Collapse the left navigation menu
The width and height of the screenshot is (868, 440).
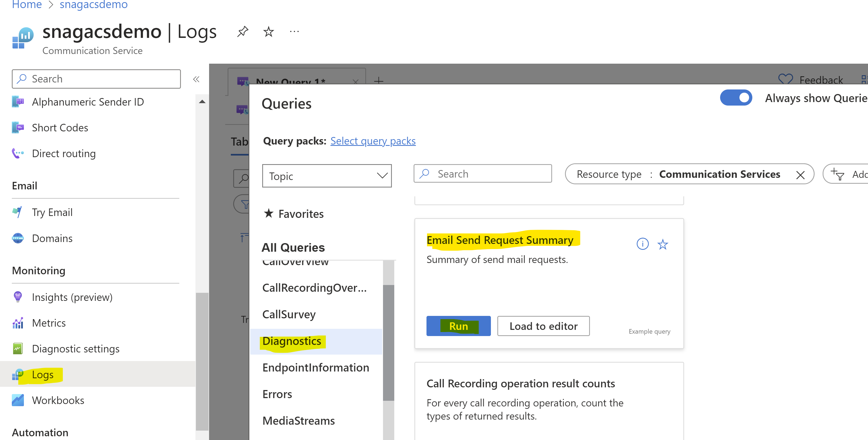[196, 79]
